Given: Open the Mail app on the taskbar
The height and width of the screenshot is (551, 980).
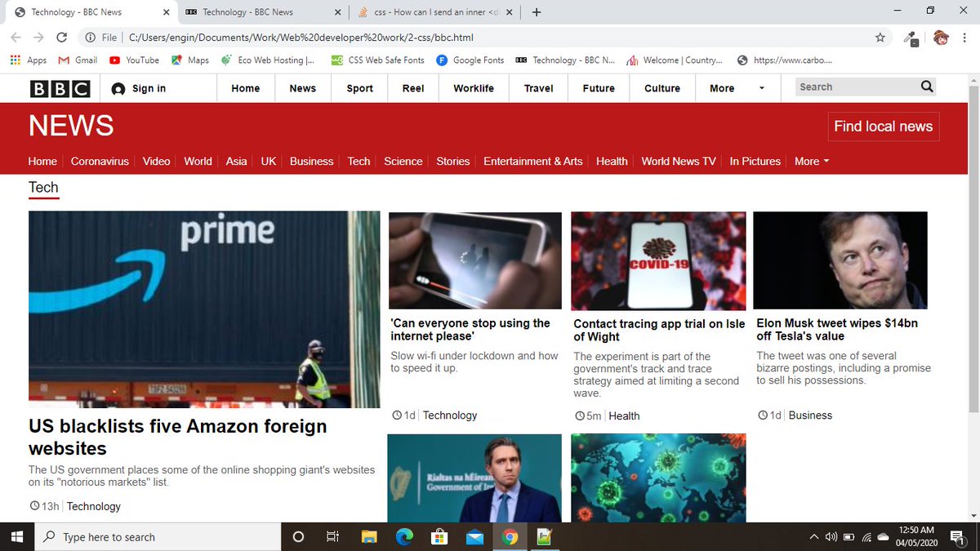Looking at the screenshot, I should (474, 536).
